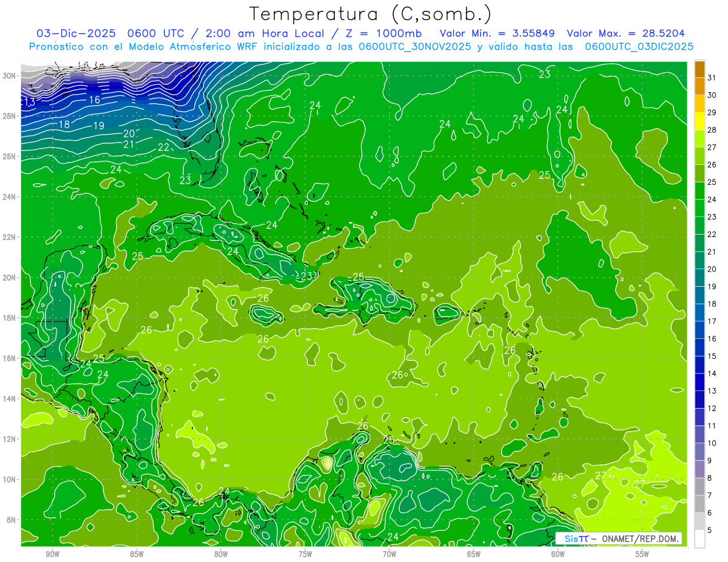Click the '26N' latitude axis label
This screenshot has height=562, width=728.
[10, 156]
